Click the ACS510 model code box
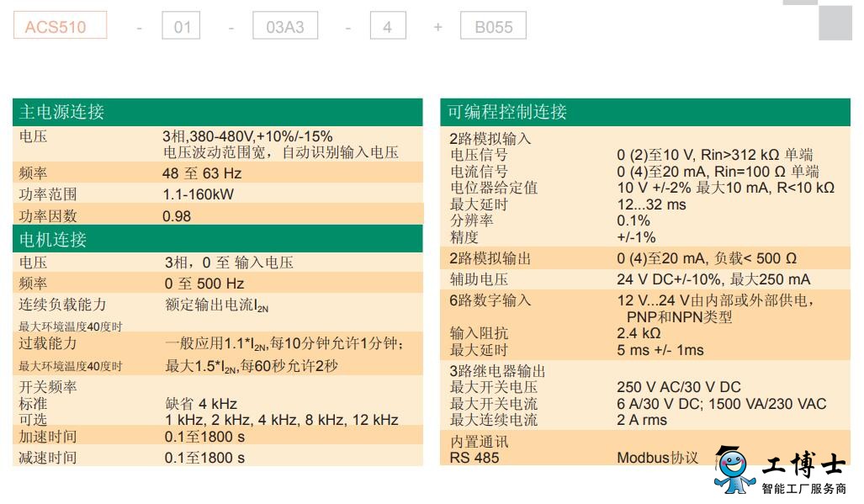Viewport: 864px width, 504px height. [60, 26]
